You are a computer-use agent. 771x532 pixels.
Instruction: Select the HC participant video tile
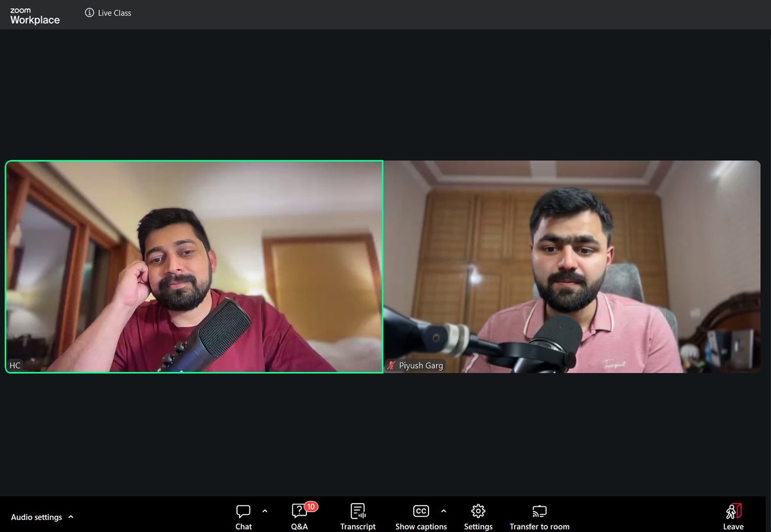(193, 266)
